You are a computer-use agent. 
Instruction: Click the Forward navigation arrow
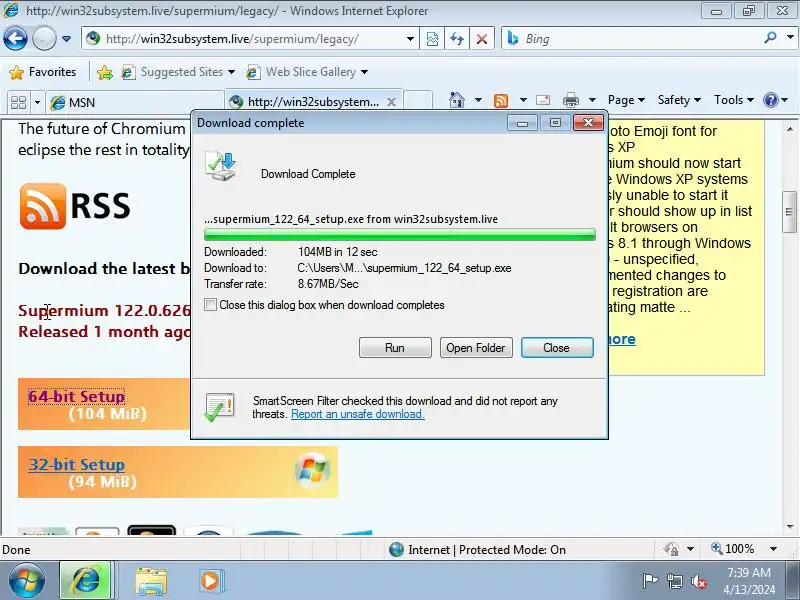click(x=44, y=39)
